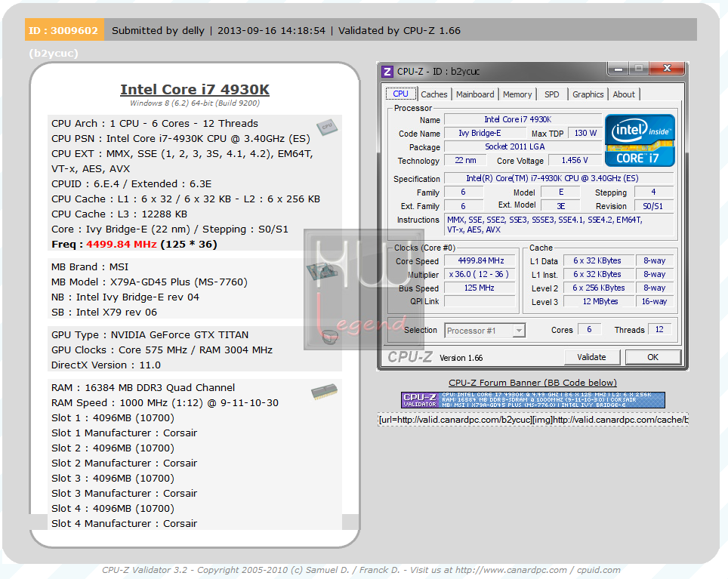Open the Intel Core i7 4930K heading link
The width and height of the screenshot is (728, 579).
pos(195,89)
